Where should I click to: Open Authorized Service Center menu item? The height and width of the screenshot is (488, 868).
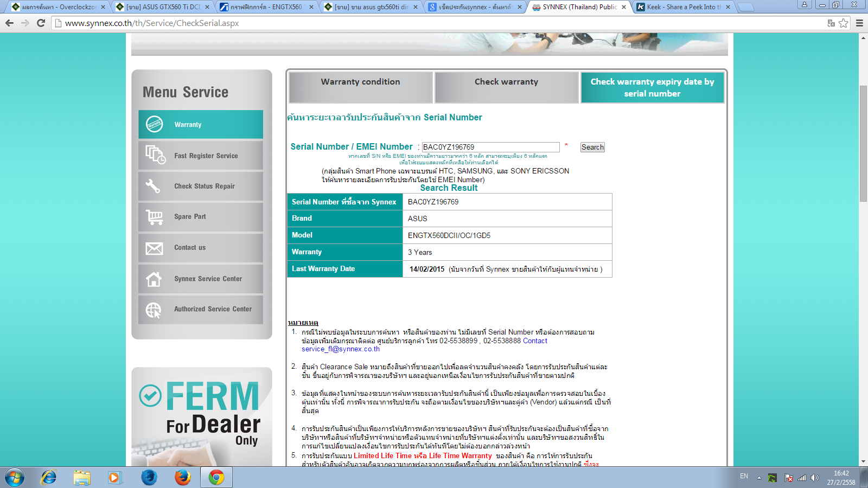tap(201, 310)
